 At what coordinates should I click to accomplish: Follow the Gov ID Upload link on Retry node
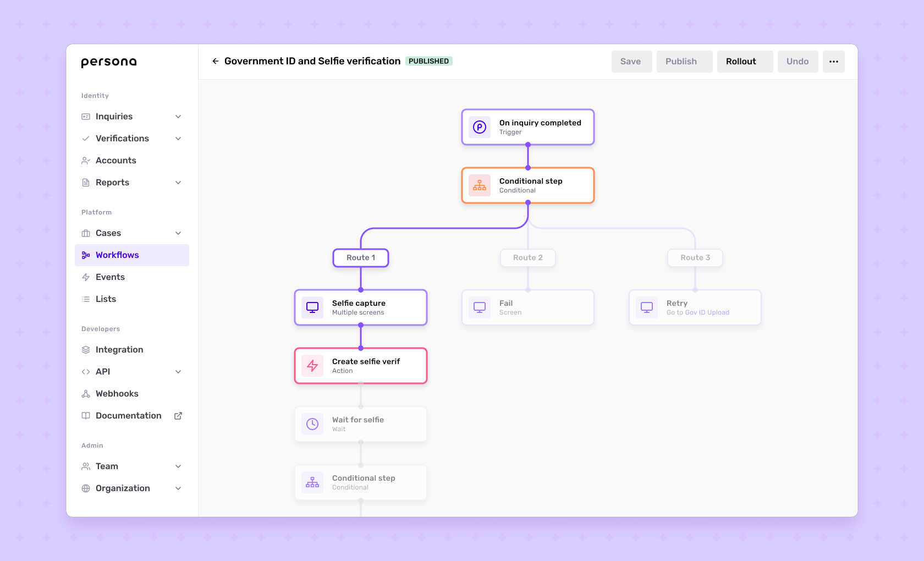[707, 312]
